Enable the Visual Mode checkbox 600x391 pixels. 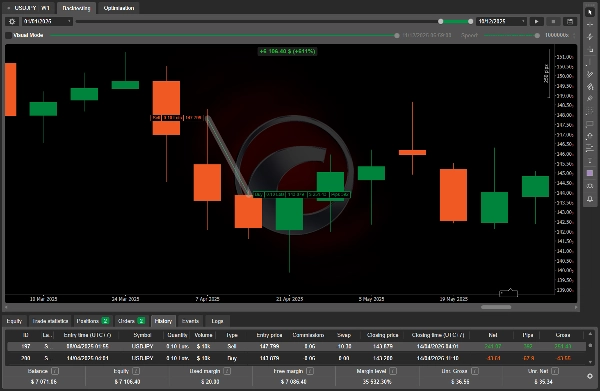[x=8, y=35]
